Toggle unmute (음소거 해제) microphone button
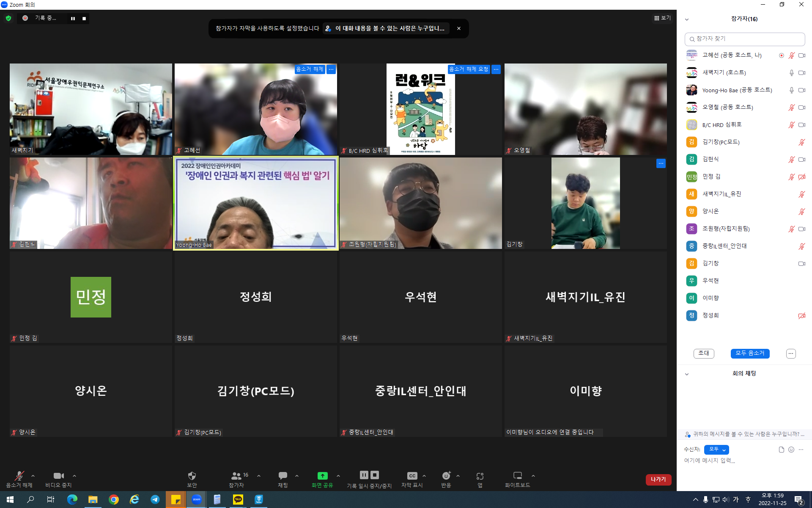812x508 pixels. (19, 476)
